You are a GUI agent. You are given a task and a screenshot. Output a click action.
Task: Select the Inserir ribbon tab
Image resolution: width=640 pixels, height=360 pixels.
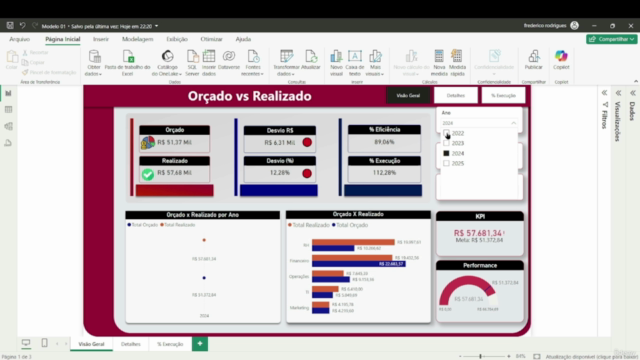(101, 39)
